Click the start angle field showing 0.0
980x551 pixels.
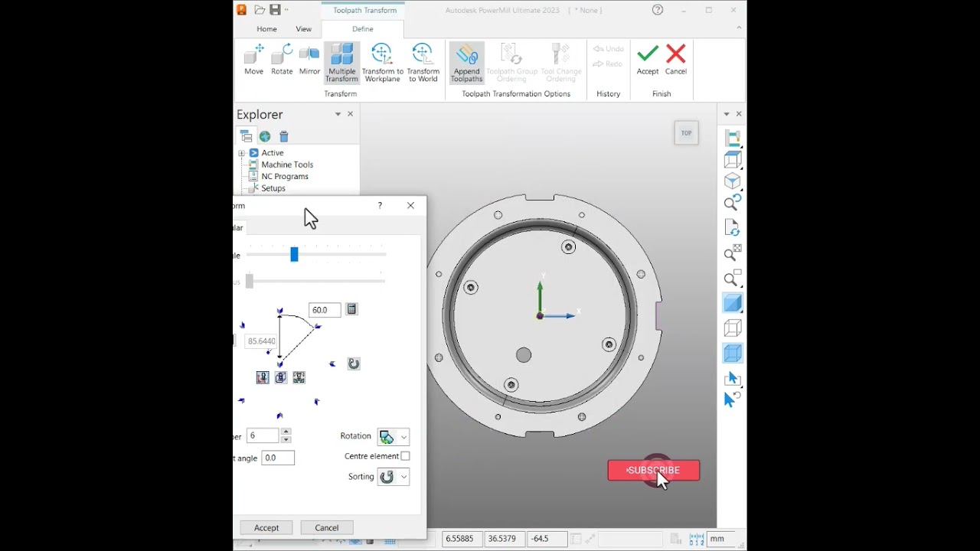pyautogui.click(x=278, y=458)
